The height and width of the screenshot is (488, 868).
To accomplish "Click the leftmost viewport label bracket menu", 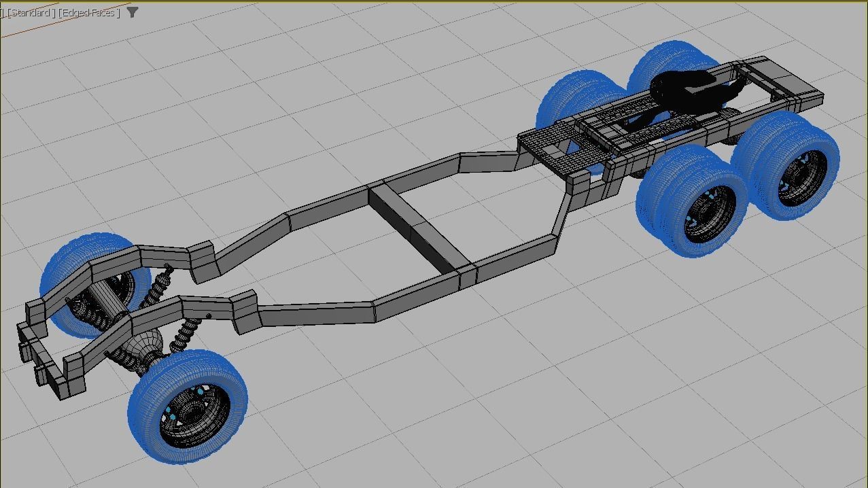I will pos(4,12).
